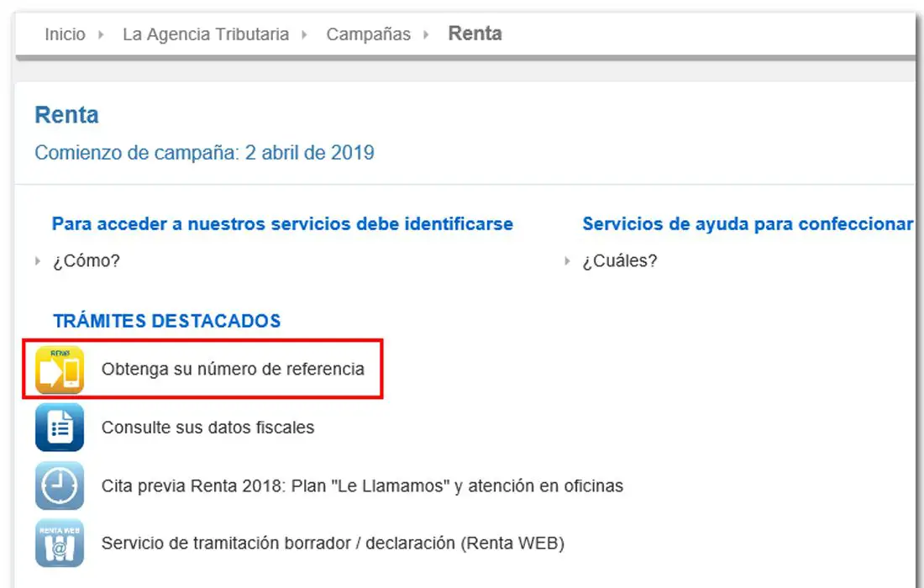Image resolution: width=924 pixels, height=588 pixels.
Task: Open the Renta WEB icon
Action: pos(60,543)
